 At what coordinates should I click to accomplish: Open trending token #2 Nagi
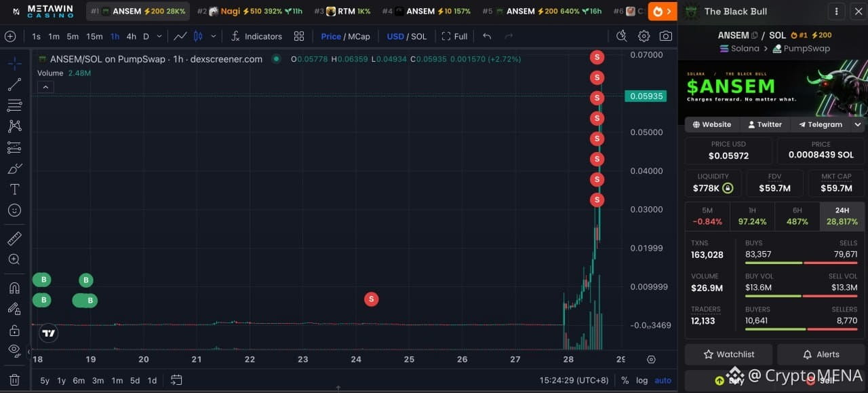click(250, 12)
